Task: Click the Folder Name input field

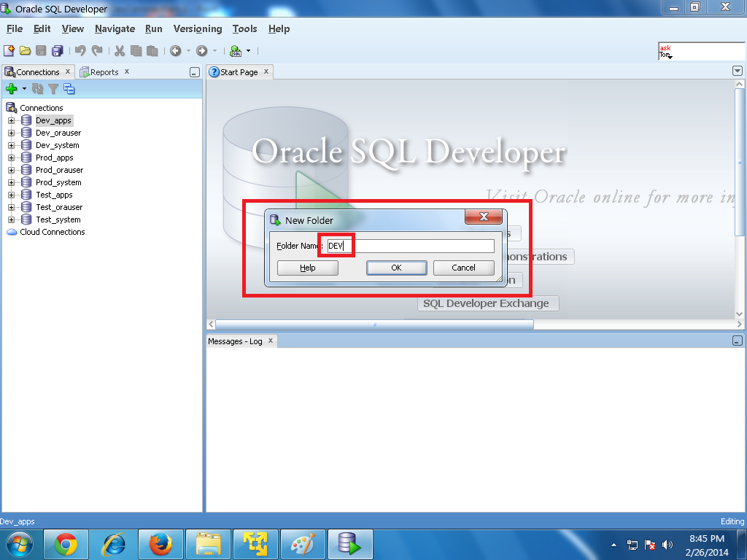Action: [x=411, y=246]
